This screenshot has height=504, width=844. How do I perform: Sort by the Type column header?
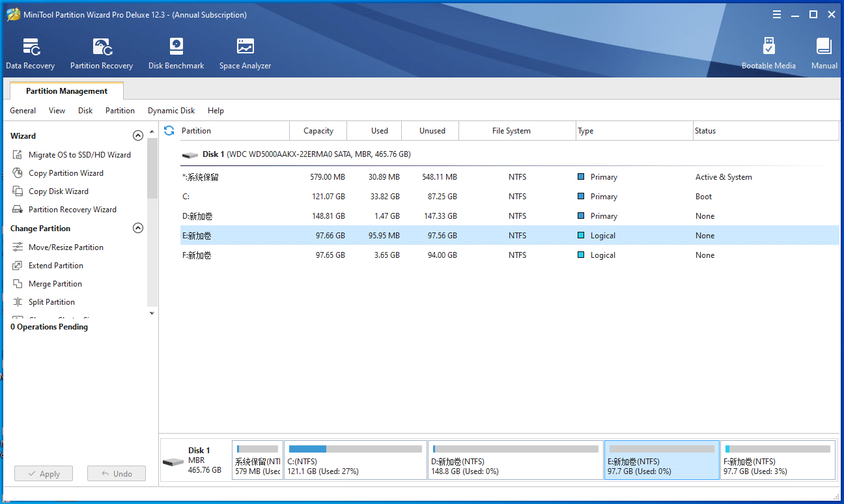point(634,131)
